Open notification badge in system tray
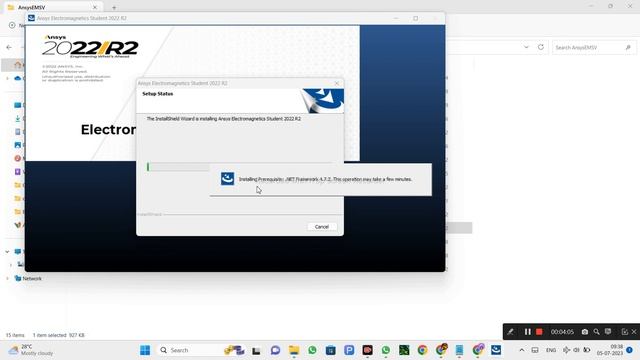Image resolution: width=640 pixels, height=360 pixels. click(x=629, y=350)
